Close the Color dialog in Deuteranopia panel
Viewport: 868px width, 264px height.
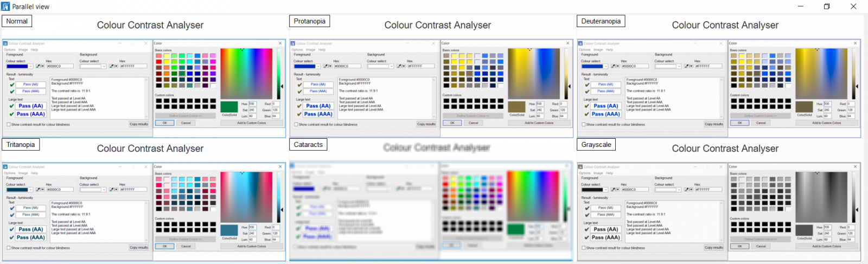(856, 43)
